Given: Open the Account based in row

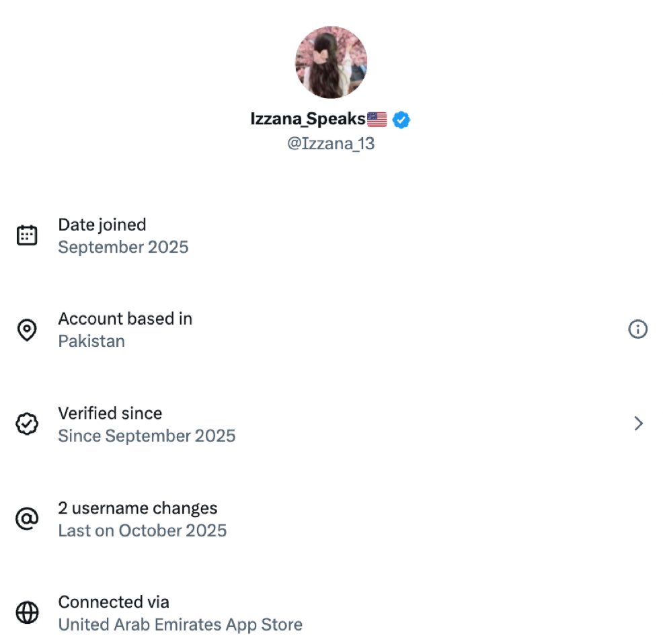Looking at the screenshot, I should click(125, 319).
